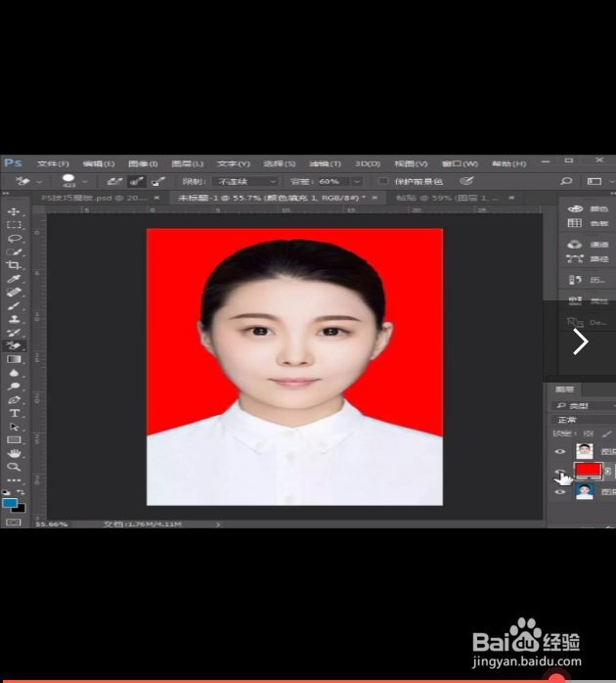Image resolution: width=616 pixels, height=683 pixels.
Task: Open the 通道 channels panel button
Action: 588,245
